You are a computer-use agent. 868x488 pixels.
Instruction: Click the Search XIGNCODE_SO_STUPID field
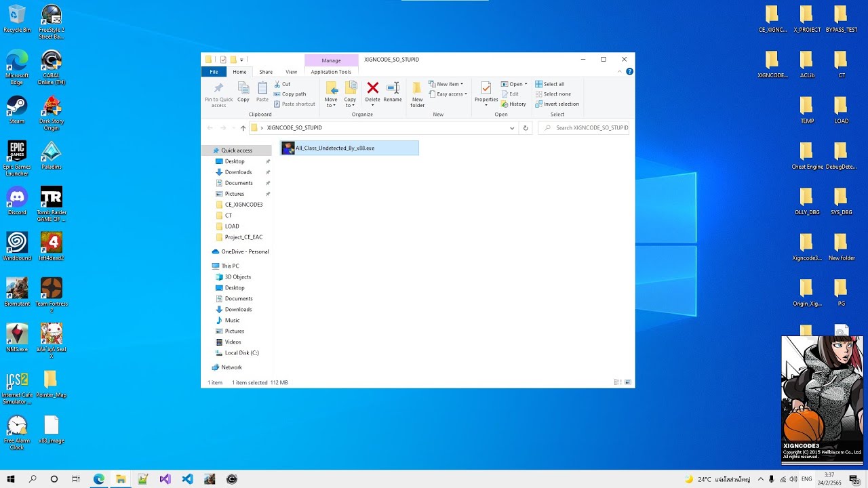(584, 127)
